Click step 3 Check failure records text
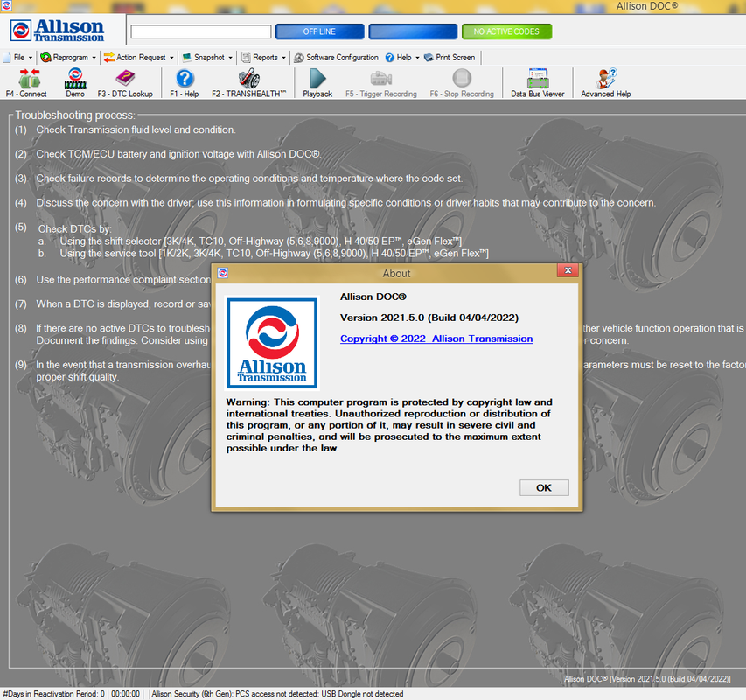 pos(250,178)
